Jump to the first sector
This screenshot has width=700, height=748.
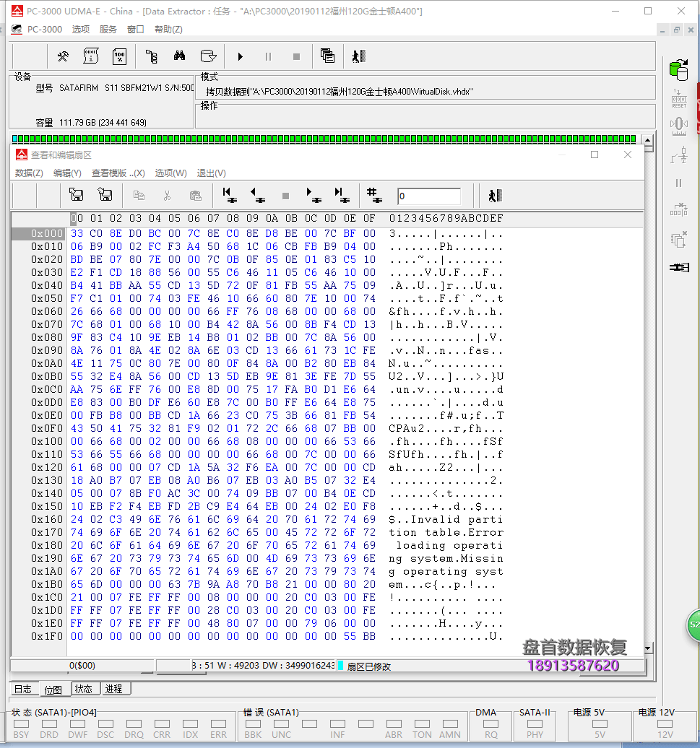click(230, 195)
